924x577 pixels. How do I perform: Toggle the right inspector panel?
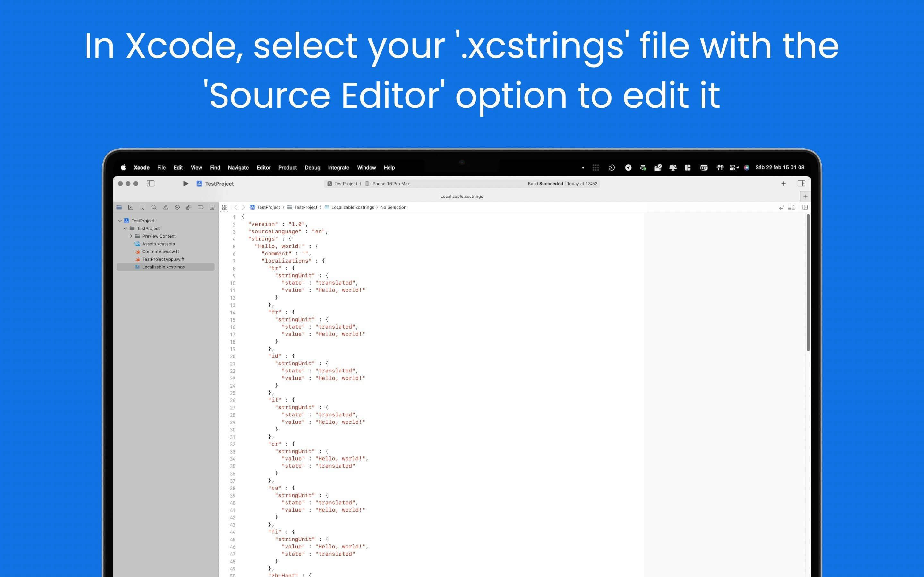click(801, 184)
